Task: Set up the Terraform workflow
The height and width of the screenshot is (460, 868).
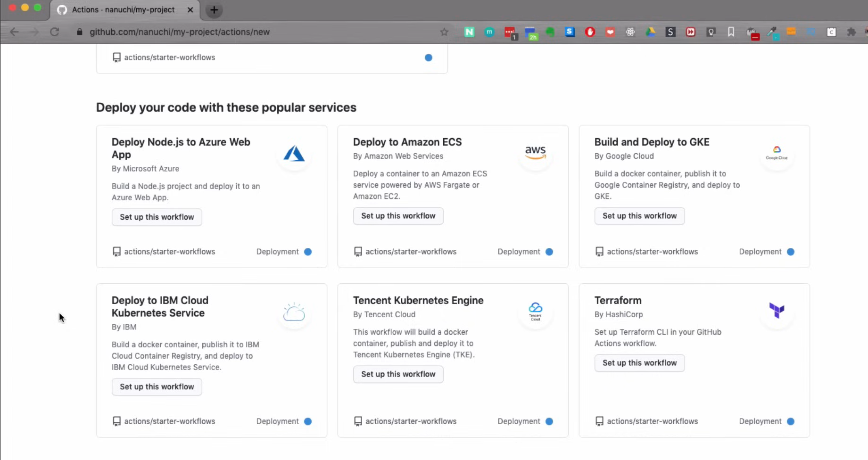Action: 639,363
